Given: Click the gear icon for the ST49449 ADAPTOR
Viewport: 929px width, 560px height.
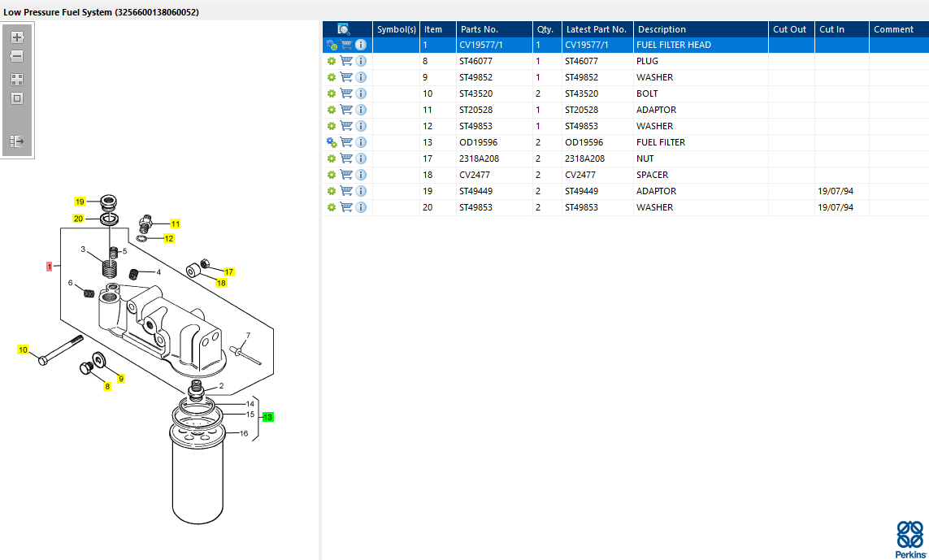Looking at the screenshot, I should coord(331,191).
